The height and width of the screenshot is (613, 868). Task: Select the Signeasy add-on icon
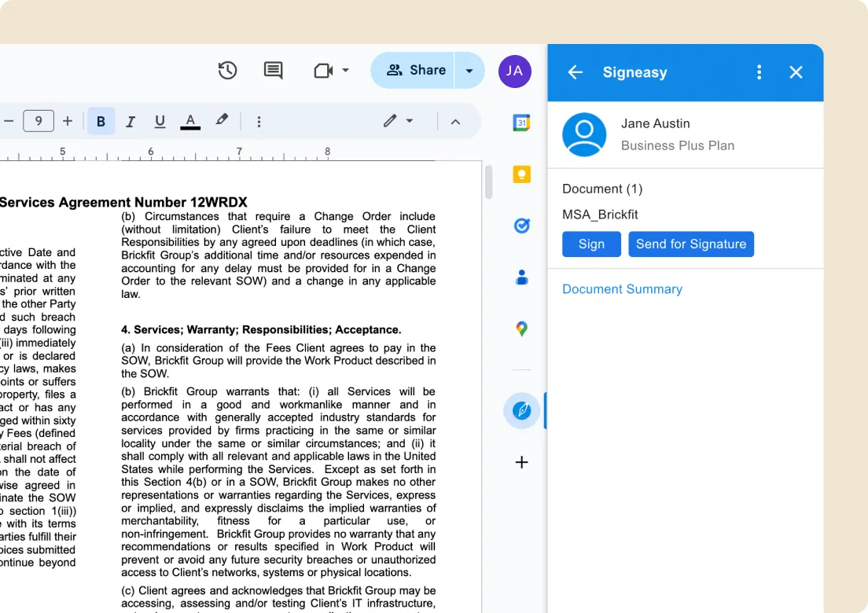[x=521, y=410]
